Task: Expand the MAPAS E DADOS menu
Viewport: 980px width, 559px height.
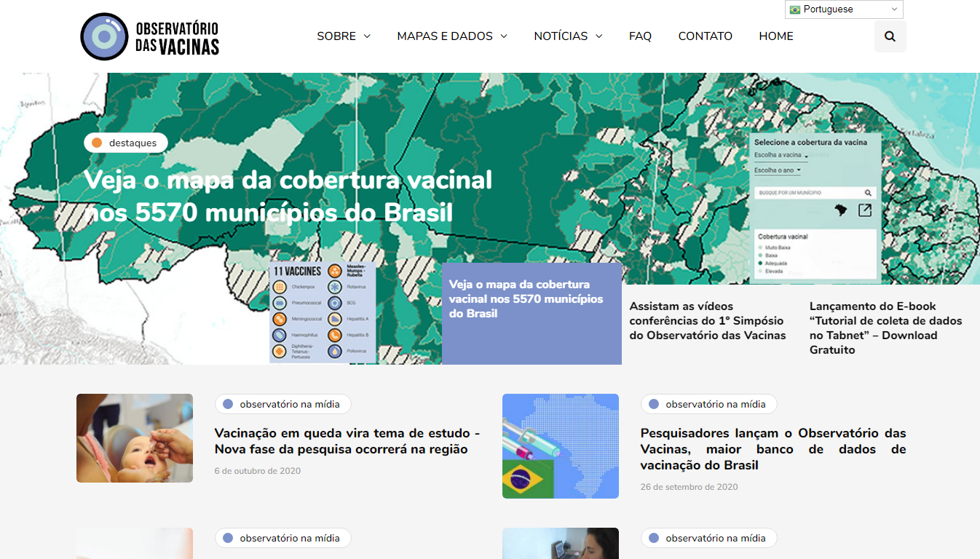Action: click(x=451, y=36)
